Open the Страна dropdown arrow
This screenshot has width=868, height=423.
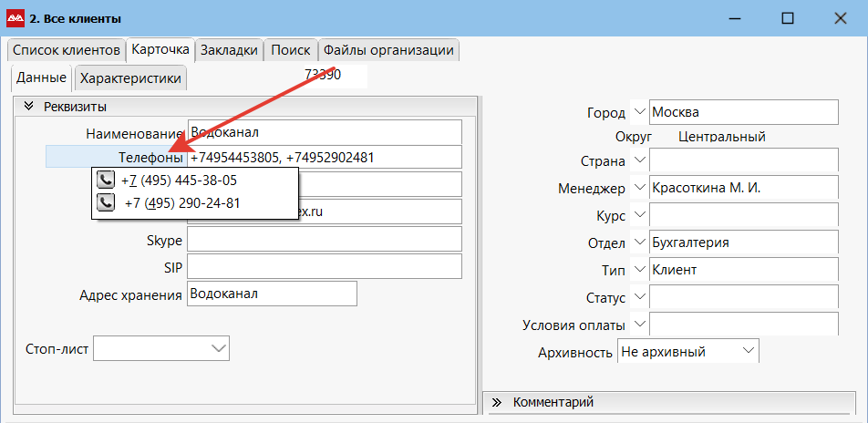click(x=639, y=160)
